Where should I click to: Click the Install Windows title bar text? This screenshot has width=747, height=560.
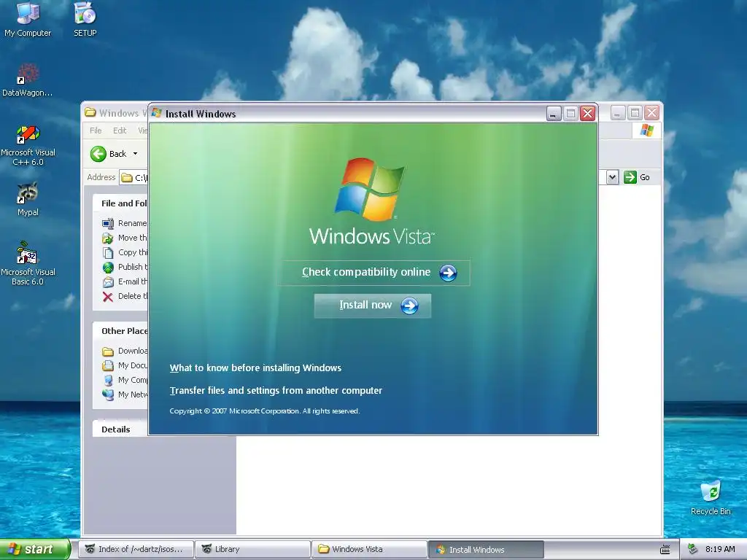click(x=201, y=114)
